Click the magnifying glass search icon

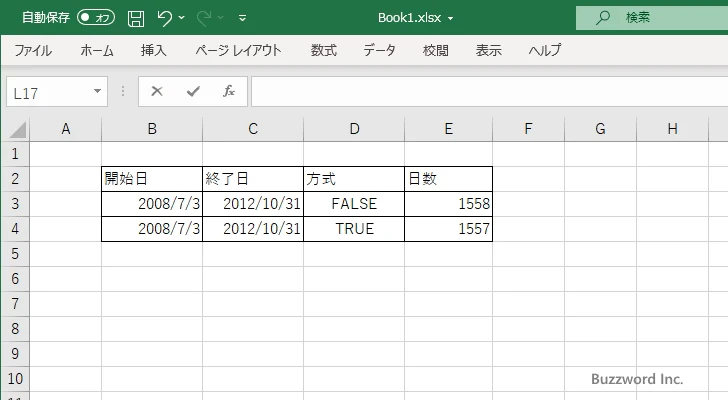coord(603,18)
